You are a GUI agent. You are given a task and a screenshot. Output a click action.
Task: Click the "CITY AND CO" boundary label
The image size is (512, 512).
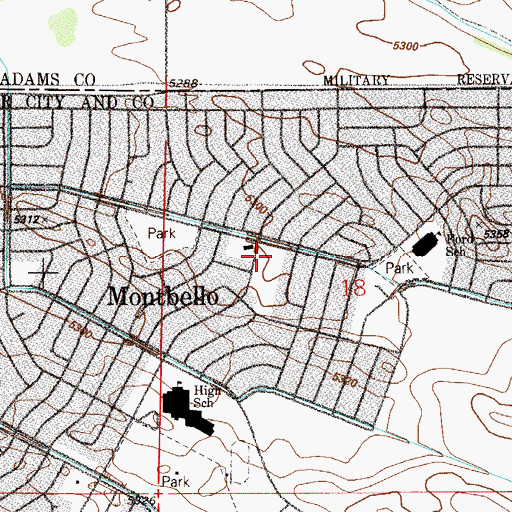(x=89, y=103)
